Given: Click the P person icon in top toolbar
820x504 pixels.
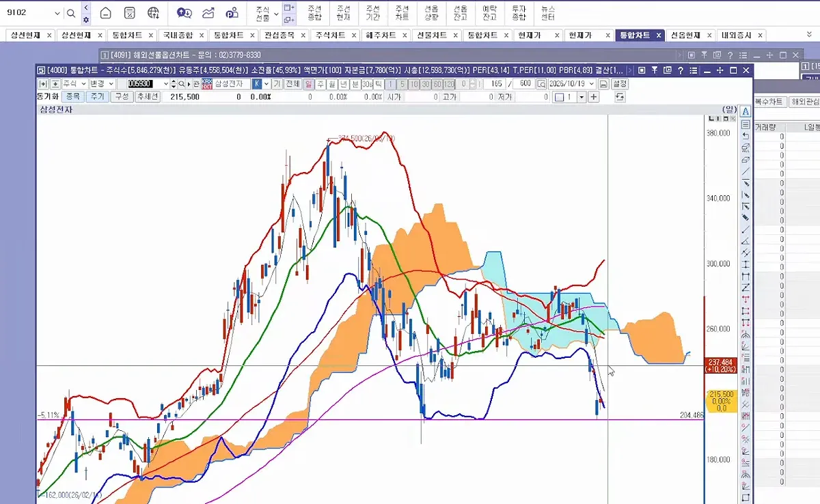Looking at the screenshot, I should click(x=232, y=13).
